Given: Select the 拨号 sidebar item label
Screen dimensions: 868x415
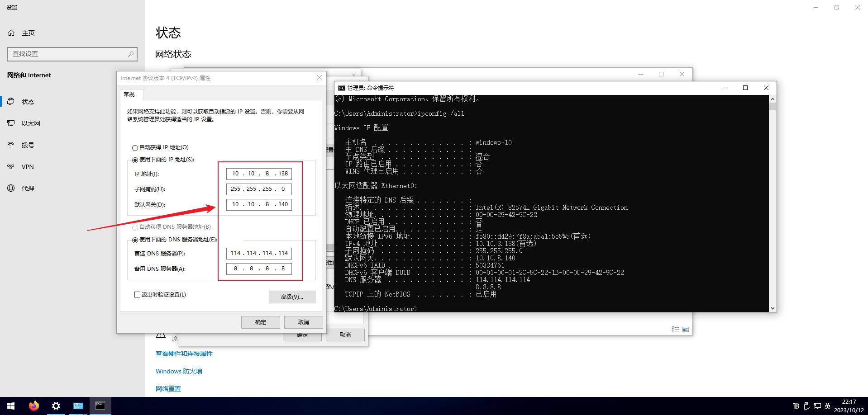Looking at the screenshot, I should point(28,145).
